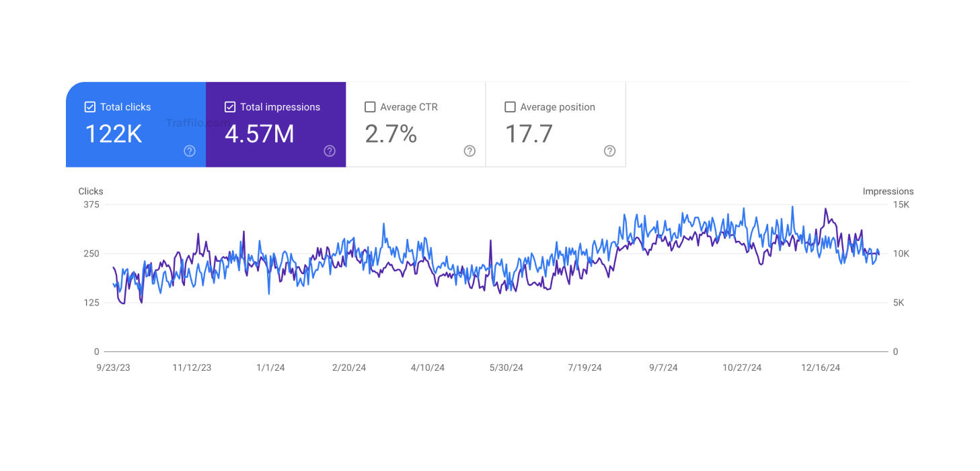Uncheck the Total clicks checkbox
The width and height of the screenshot is (980, 471).
[x=90, y=107]
